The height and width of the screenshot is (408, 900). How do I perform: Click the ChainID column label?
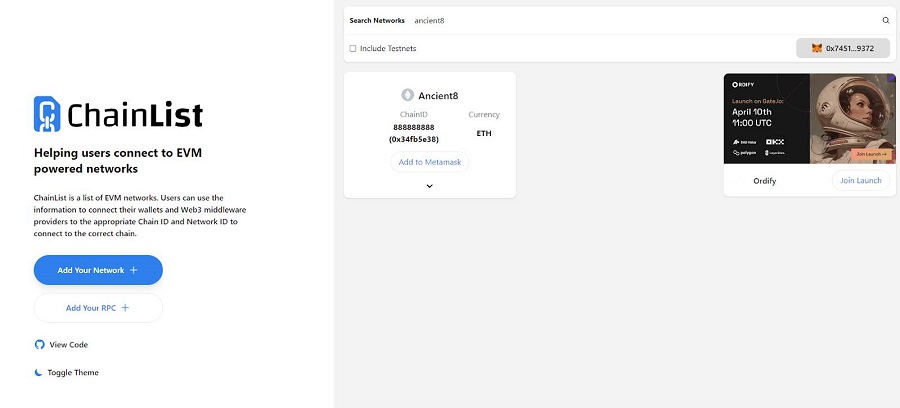(414, 114)
